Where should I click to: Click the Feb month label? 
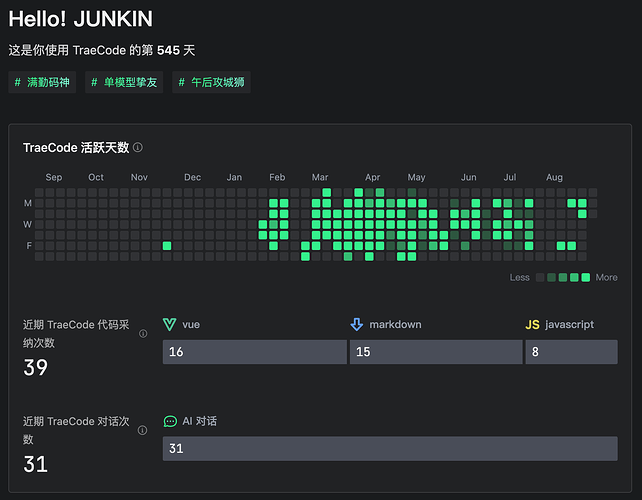coord(277,177)
